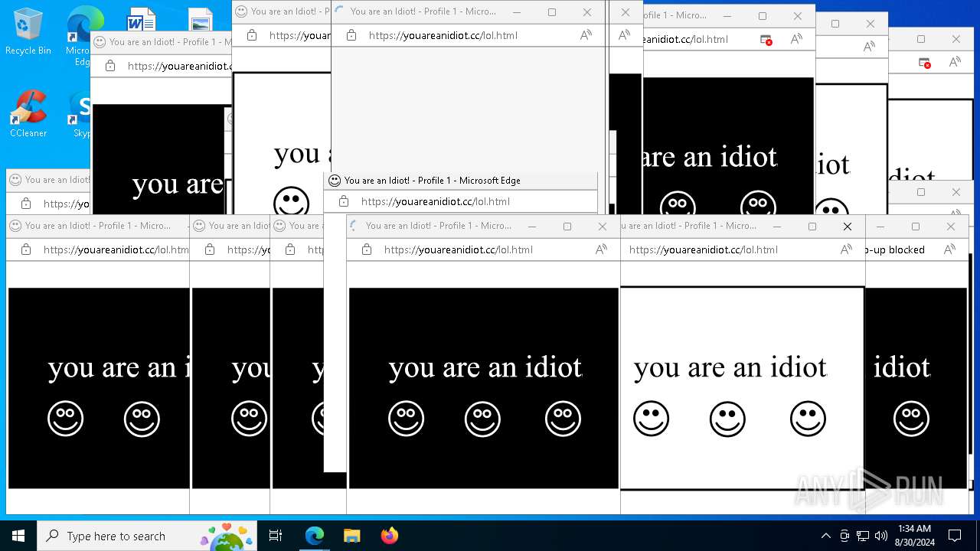This screenshot has width=980, height=551.
Task: Switch to Microsoft Edge in the taskbar
Action: tap(315, 536)
